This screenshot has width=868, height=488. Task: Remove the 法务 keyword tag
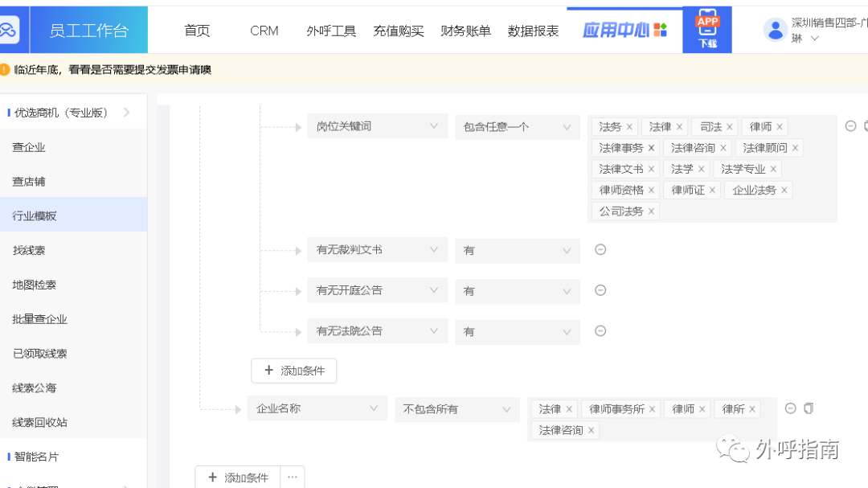(629, 127)
